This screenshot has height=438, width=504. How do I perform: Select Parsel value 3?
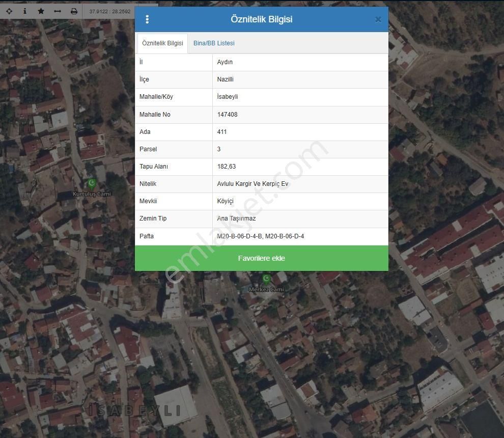click(x=219, y=149)
